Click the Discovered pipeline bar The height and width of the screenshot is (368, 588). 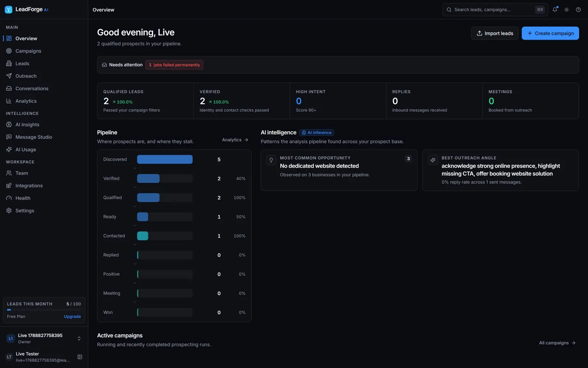165,159
